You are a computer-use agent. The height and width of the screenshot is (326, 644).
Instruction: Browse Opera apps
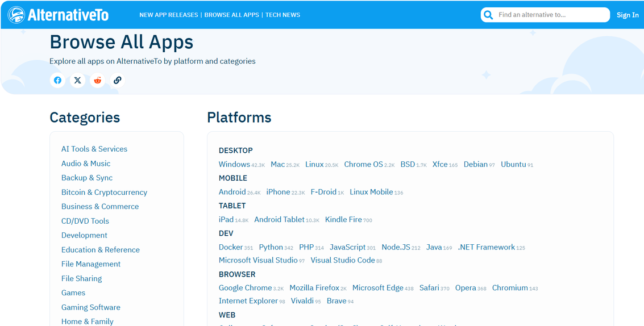(466, 288)
